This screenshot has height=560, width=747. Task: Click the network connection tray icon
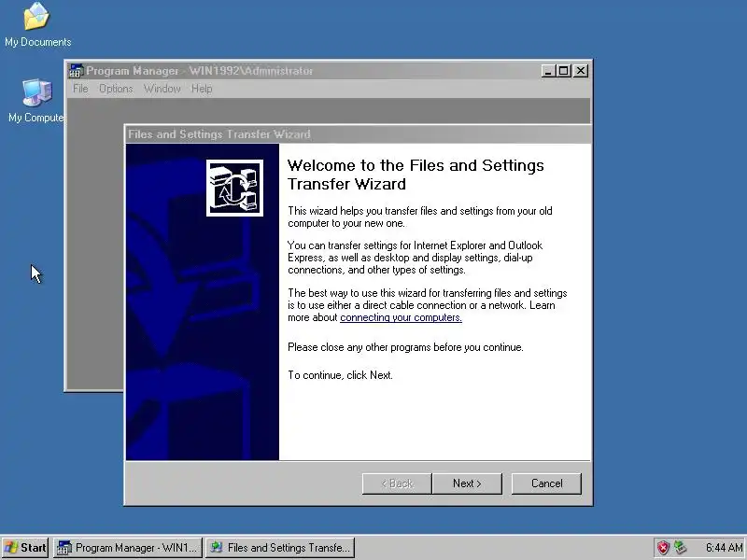(x=681, y=548)
